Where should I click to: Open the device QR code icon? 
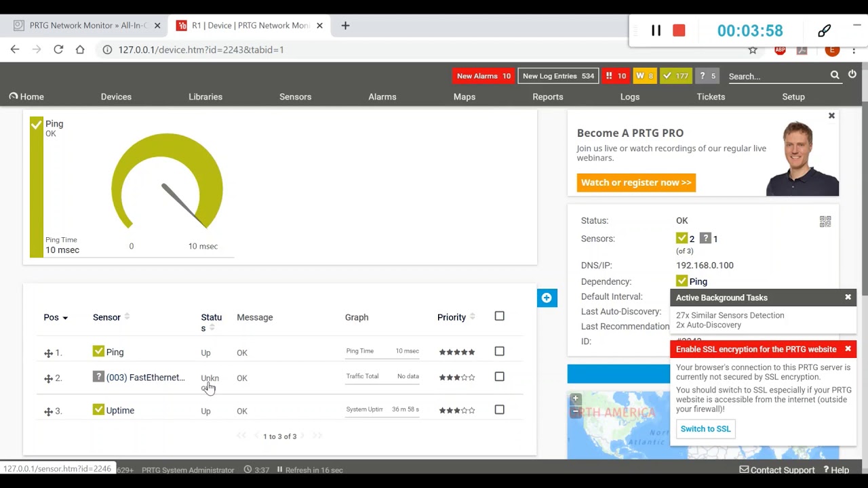[825, 222]
